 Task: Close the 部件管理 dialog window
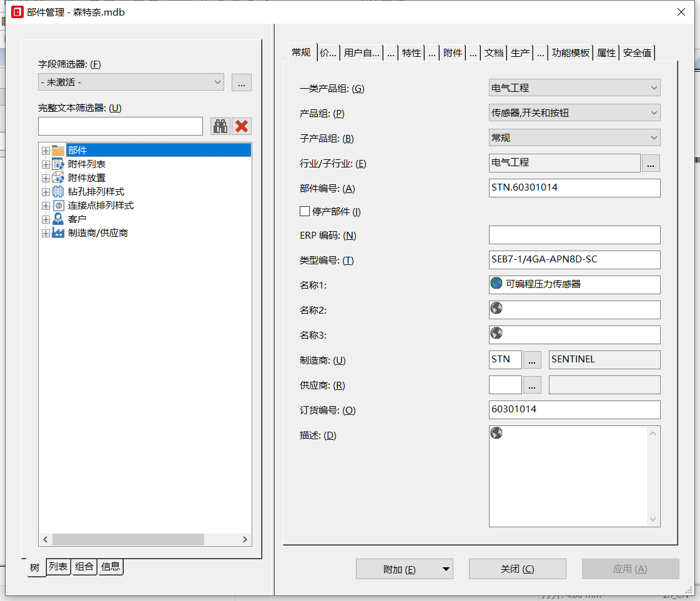click(681, 12)
